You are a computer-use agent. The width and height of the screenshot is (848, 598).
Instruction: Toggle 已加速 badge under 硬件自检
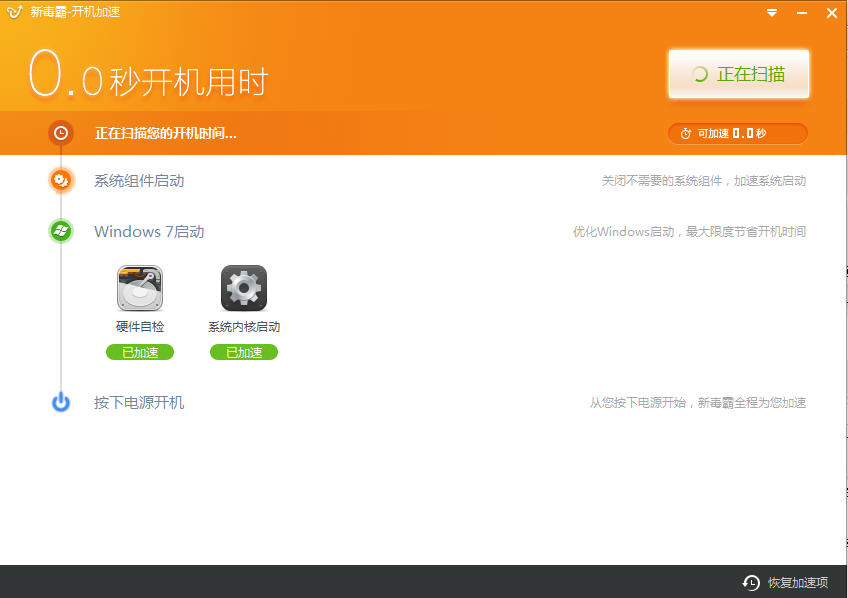point(140,352)
